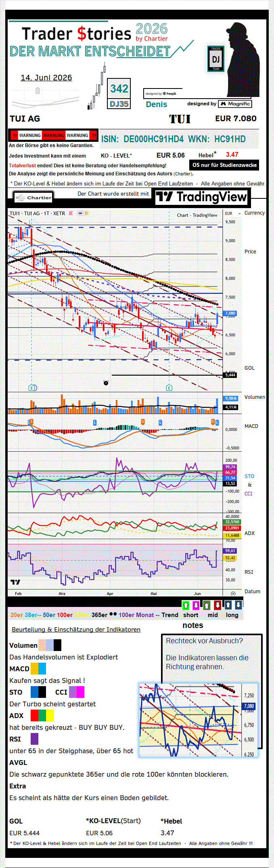Select the yellow MACD color swatch
Image resolution: width=274 pixels, height=868 pixels.
point(34,668)
